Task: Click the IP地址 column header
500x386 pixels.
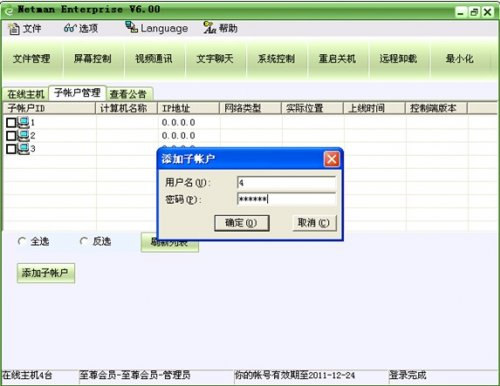Action: point(188,108)
